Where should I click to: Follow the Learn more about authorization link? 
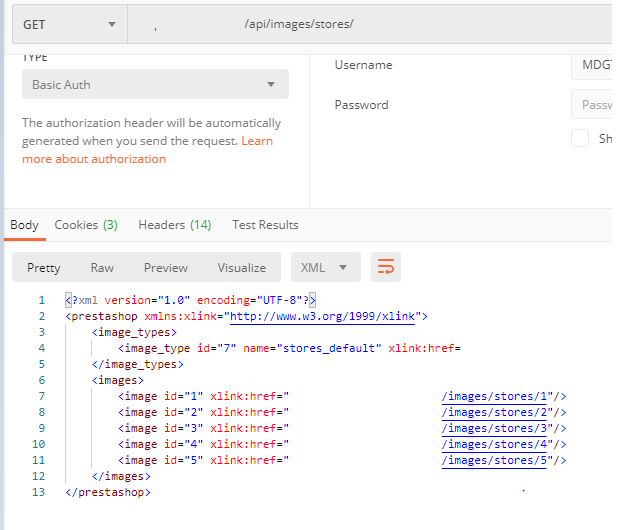tap(94, 159)
